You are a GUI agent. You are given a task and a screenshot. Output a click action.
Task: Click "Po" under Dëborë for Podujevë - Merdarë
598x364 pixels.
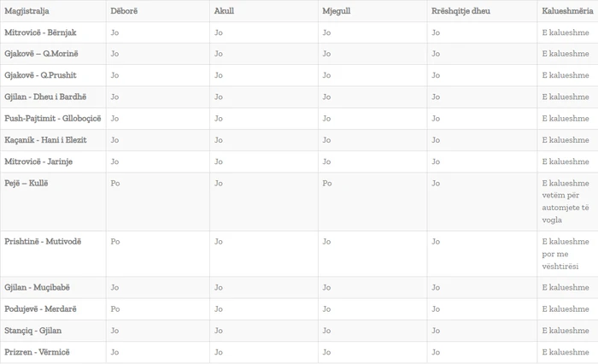click(114, 308)
